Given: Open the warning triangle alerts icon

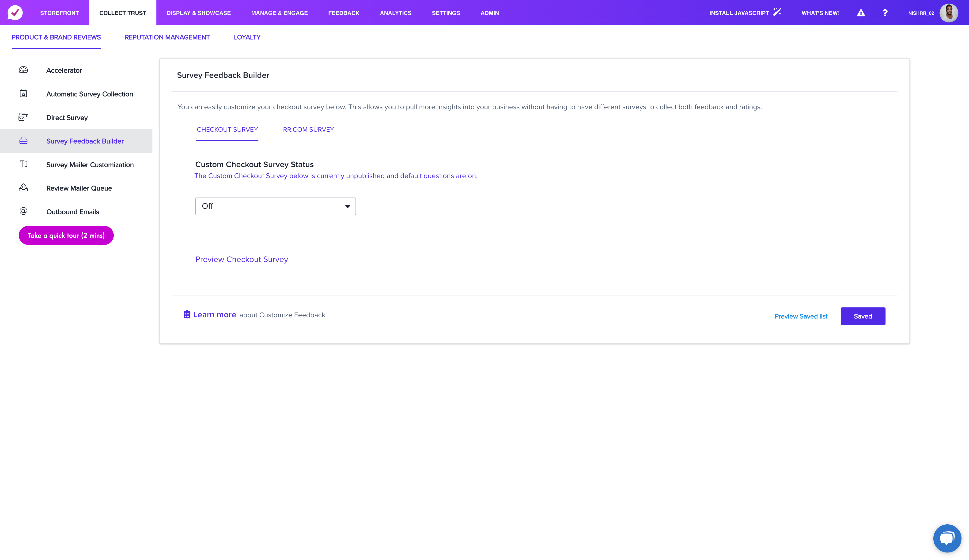Looking at the screenshot, I should pos(861,13).
